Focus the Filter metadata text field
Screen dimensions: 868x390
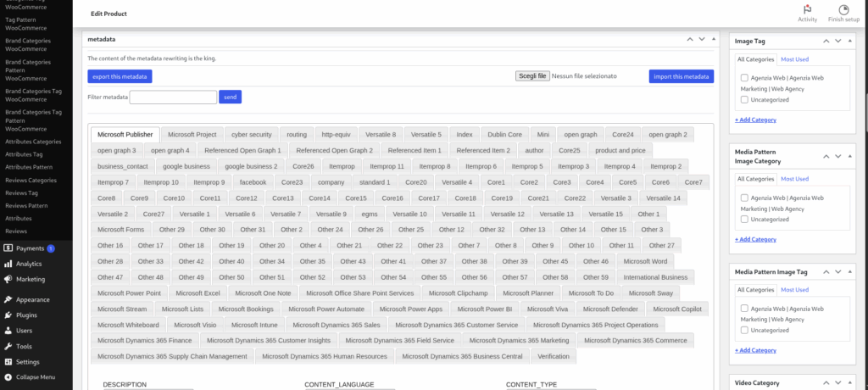pos(173,97)
